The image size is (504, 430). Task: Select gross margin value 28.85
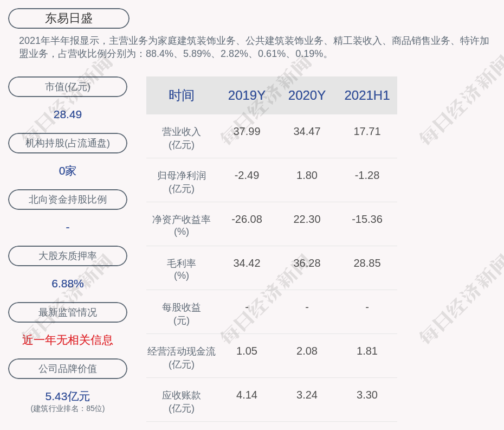[x=367, y=263]
